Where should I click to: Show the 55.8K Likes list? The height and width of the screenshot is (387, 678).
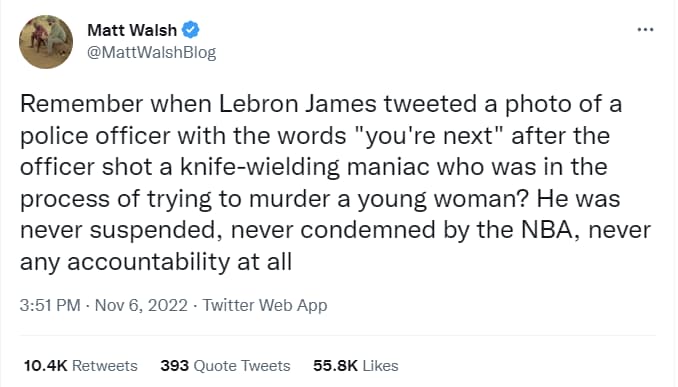(355, 366)
